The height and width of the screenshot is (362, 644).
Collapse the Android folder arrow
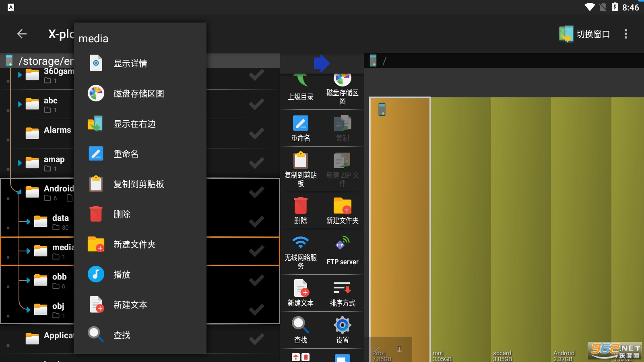point(19,192)
